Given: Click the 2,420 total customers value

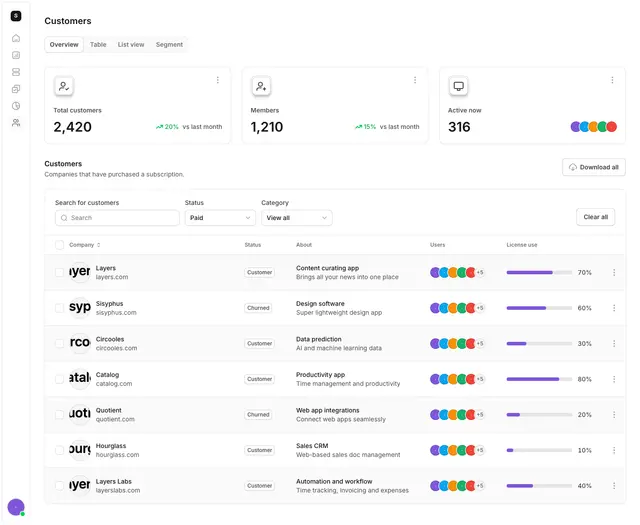Looking at the screenshot, I should 73,127.
